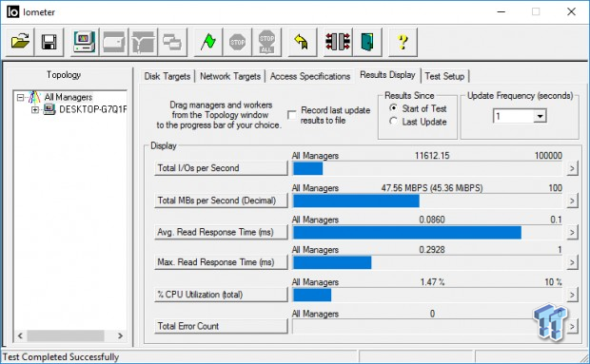Viewport: 590px width, 364px height.
Task: Click the topology scrollbar right arrow
Action: (x=120, y=335)
